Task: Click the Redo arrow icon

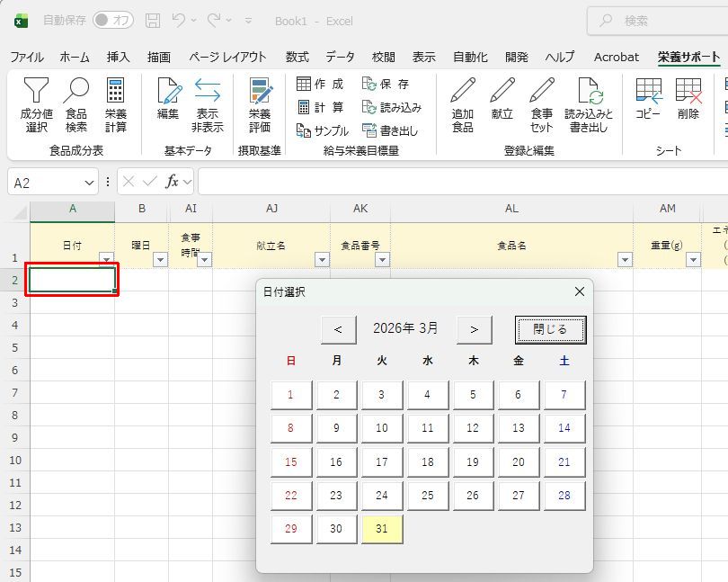Action: pyautogui.click(x=214, y=20)
